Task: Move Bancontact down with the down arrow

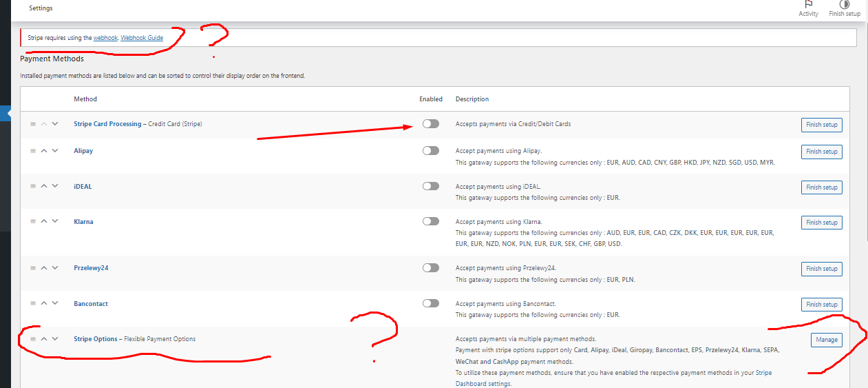Action: click(55, 303)
